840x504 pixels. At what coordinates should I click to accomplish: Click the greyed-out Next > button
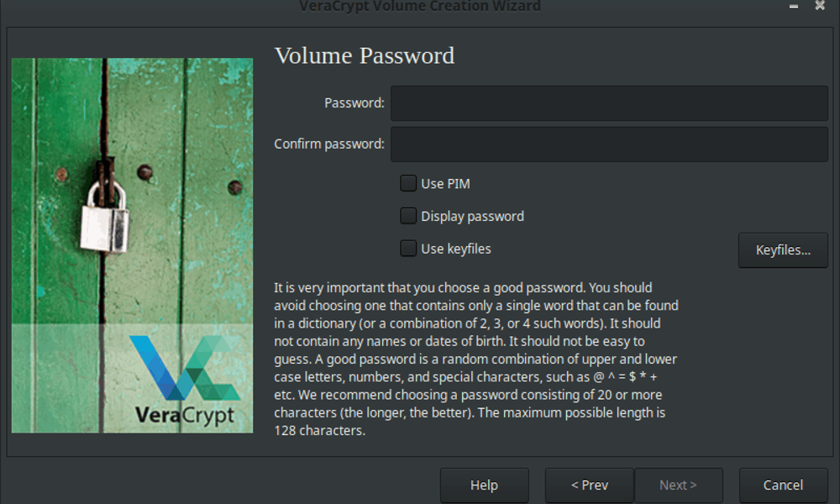point(678,486)
